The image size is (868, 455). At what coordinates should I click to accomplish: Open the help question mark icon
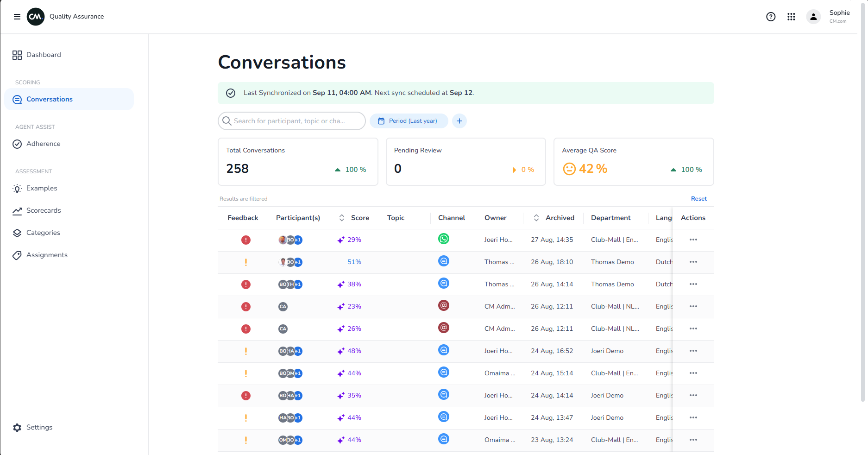771,17
